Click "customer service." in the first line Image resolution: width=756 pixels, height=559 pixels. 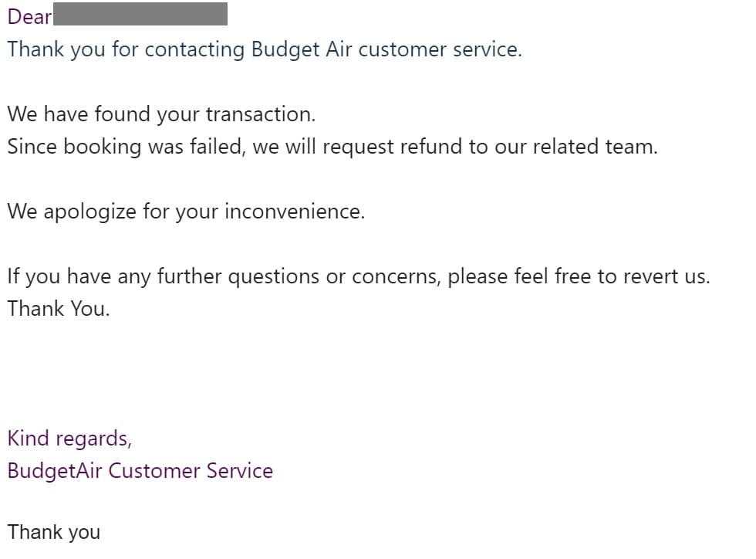point(440,49)
